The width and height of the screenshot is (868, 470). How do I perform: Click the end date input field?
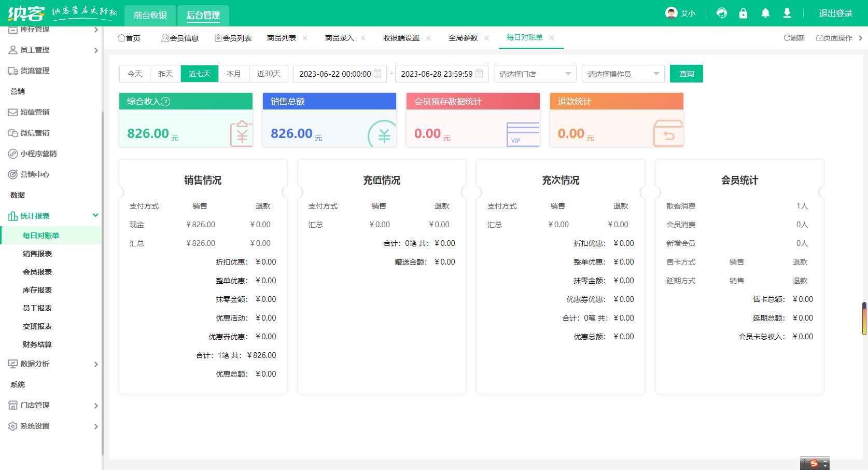click(436, 74)
